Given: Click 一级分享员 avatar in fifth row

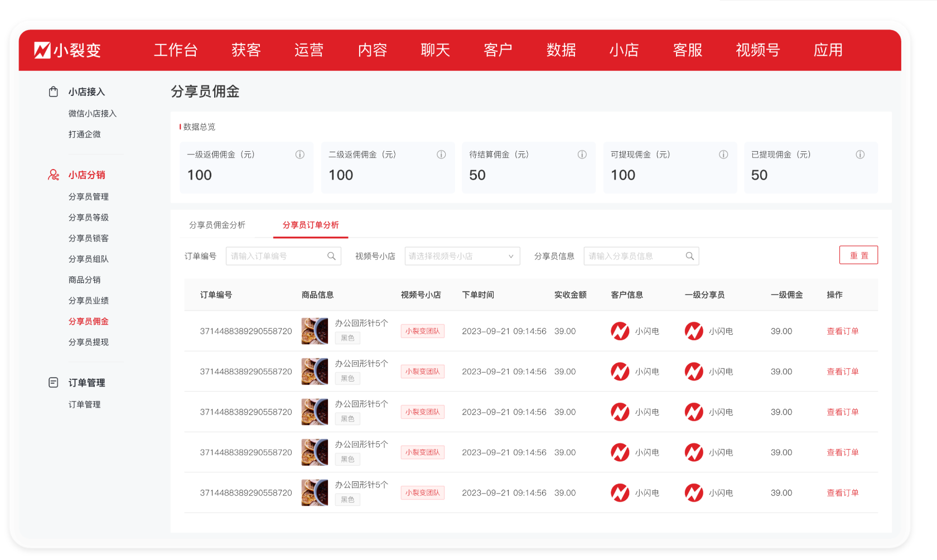Looking at the screenshot, I should (694, 493).
